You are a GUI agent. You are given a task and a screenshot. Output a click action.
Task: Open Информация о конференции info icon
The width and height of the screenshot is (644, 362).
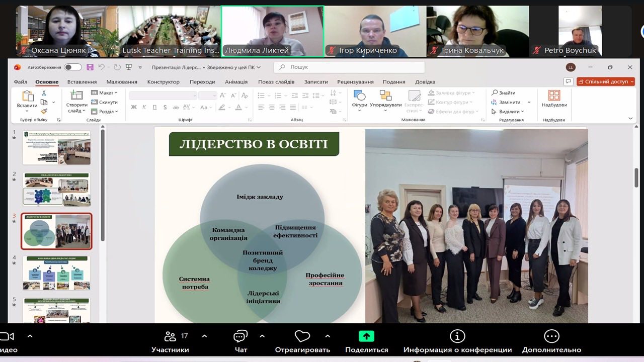point(457,336)
